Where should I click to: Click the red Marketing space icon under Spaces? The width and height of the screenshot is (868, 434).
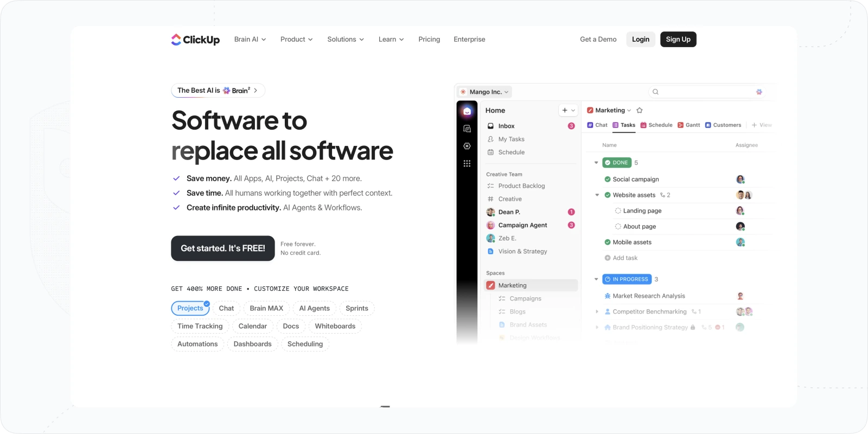point(490,285)
